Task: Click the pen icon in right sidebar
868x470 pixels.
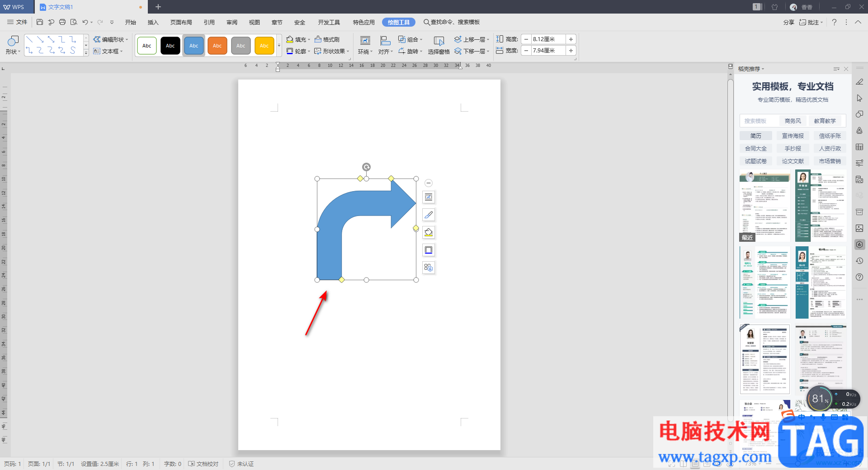Action: point(859,82)
